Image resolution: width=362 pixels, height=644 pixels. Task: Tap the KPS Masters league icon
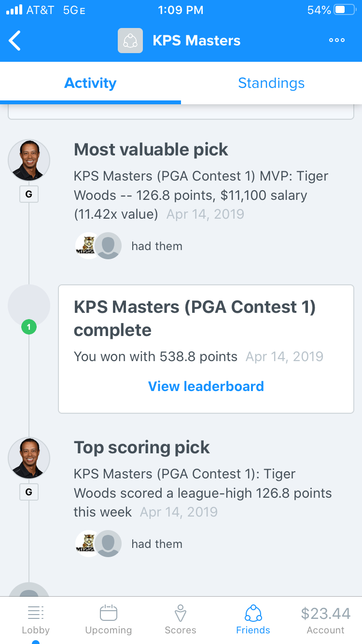tap(130, 41)
